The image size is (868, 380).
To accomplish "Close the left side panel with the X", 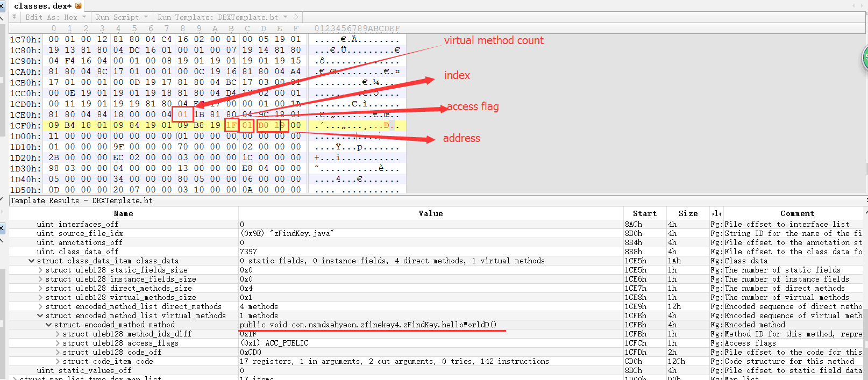I will (x=2, y=6).
